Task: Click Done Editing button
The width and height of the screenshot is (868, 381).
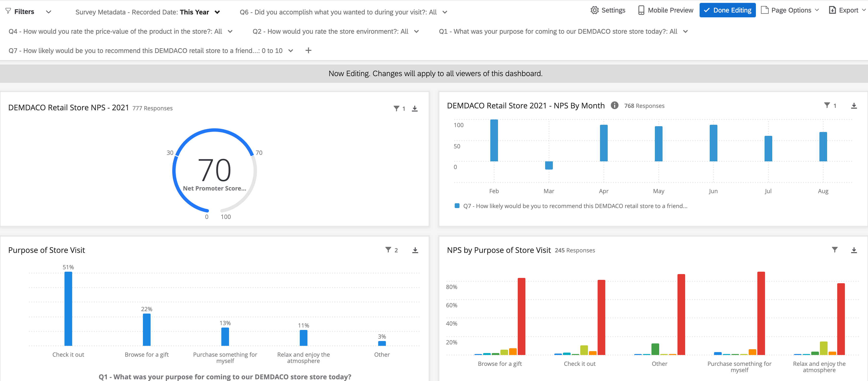Action: click(x=728, y=10)
